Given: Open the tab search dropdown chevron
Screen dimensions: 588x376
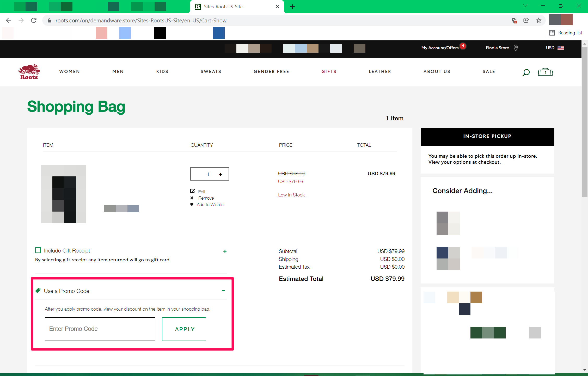Looking at the screenshot, I should tap(525, 6).
